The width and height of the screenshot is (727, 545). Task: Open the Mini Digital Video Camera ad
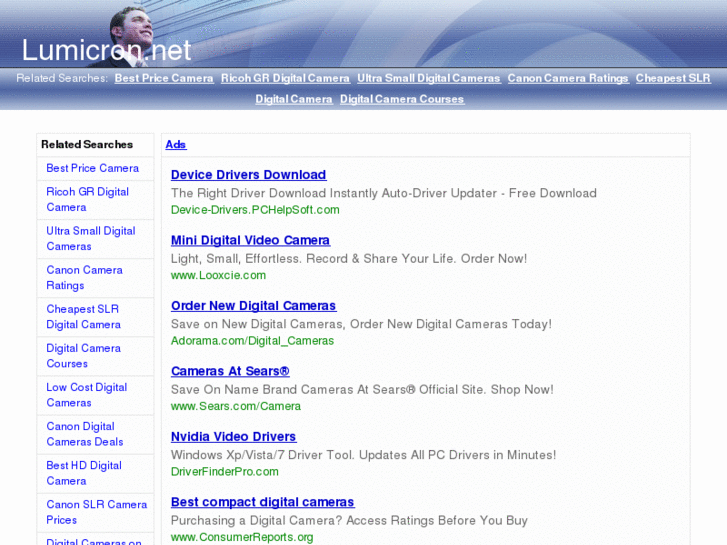coord(250,240)
